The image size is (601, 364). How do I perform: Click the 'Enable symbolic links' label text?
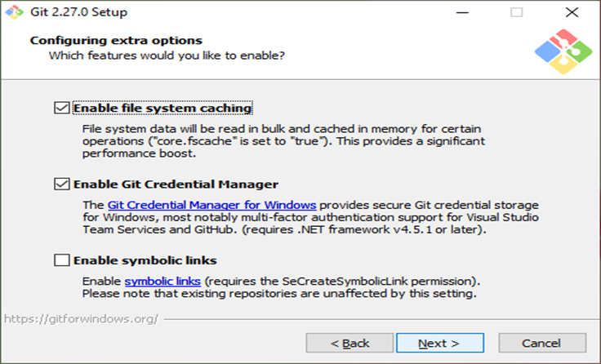coord(145,261)
